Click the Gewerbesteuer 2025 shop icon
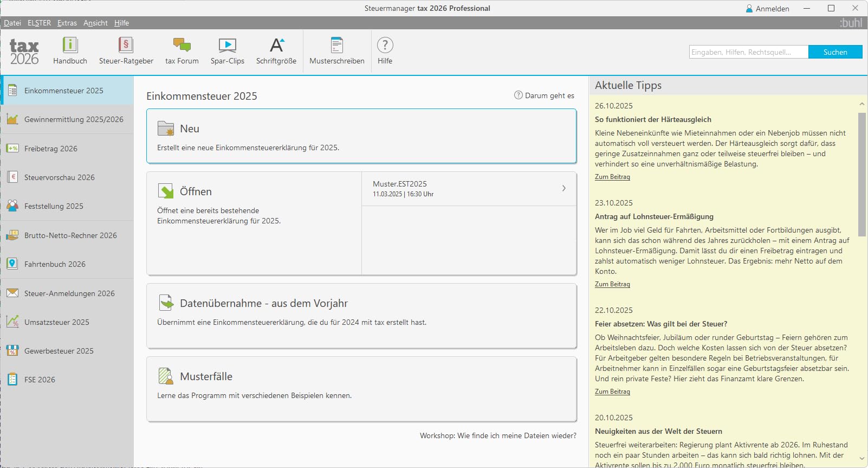Screen dimensions: 868x468 12,350
